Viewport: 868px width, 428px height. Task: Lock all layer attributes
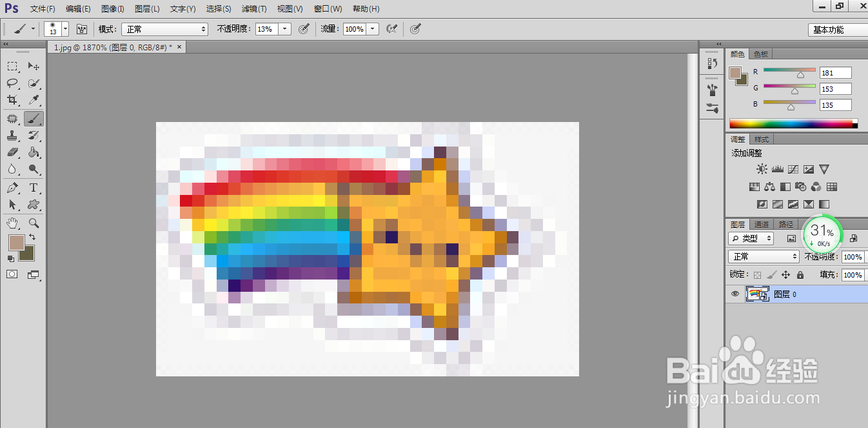800,275
